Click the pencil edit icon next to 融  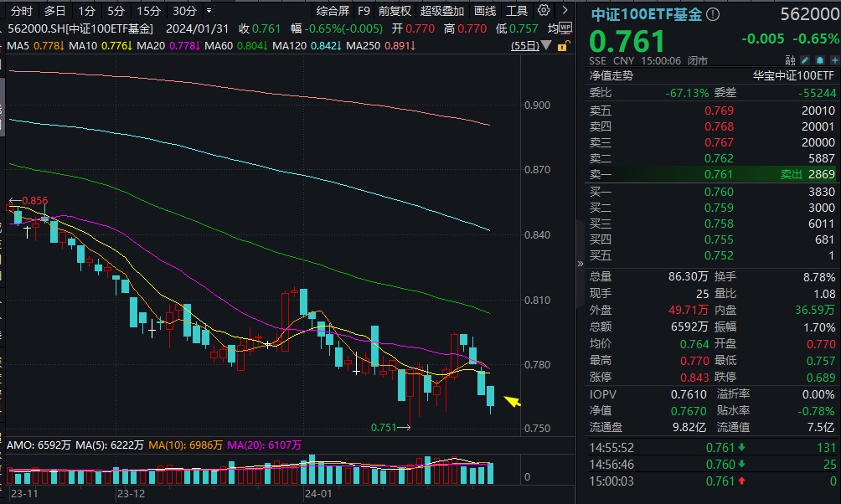804,59
